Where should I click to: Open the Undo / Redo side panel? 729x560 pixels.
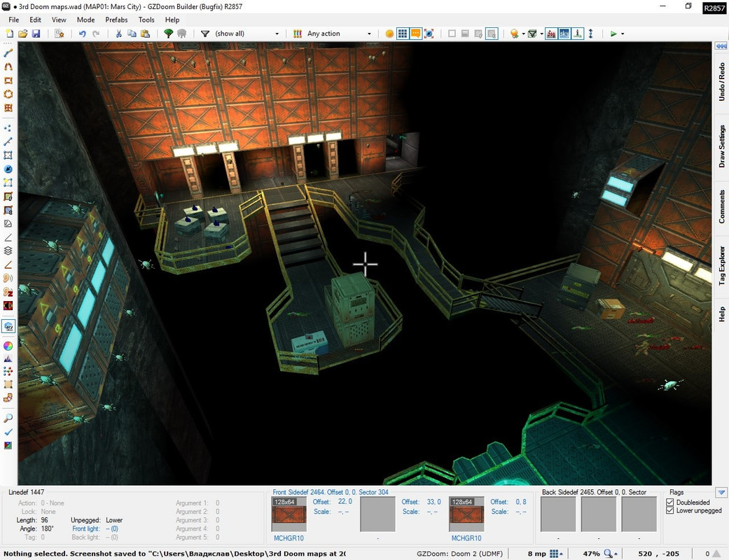pos(721,82)
